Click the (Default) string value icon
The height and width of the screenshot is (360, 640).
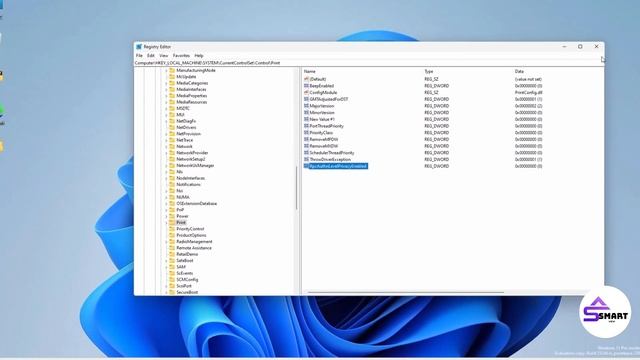(x=306, y=79)
